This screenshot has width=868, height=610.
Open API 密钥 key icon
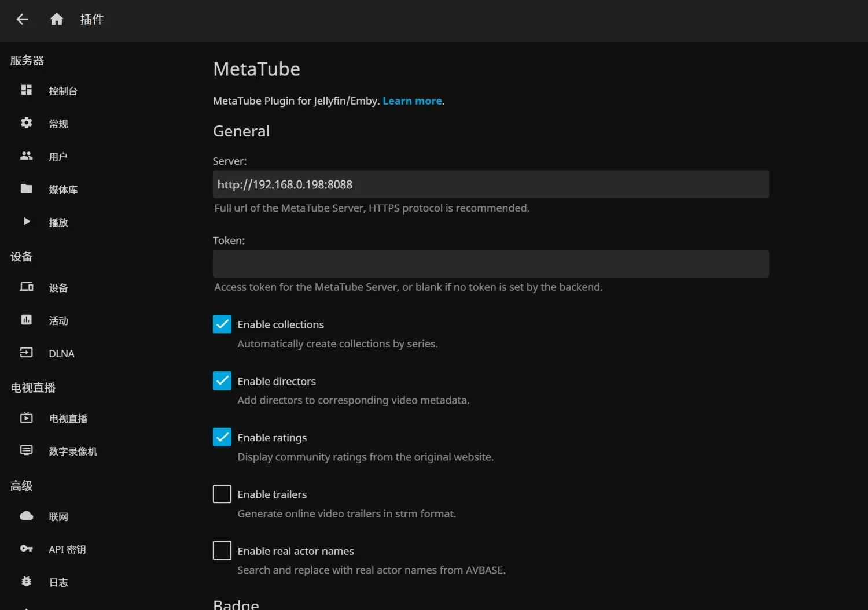[x=27, y=549]
